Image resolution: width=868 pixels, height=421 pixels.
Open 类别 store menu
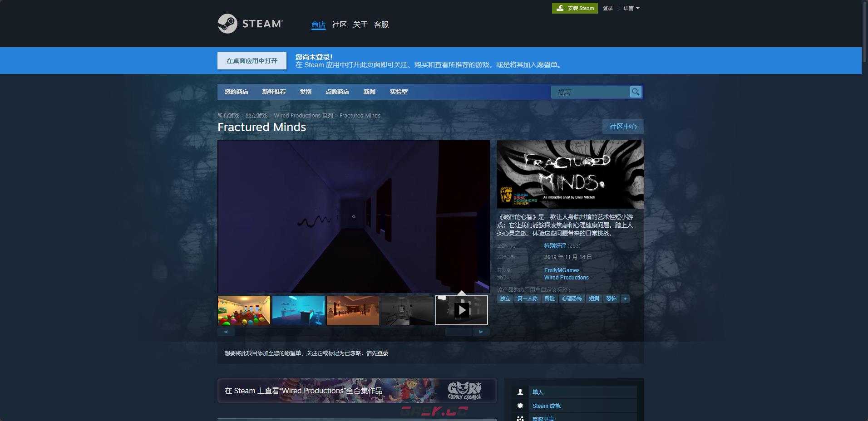point(306,92)
